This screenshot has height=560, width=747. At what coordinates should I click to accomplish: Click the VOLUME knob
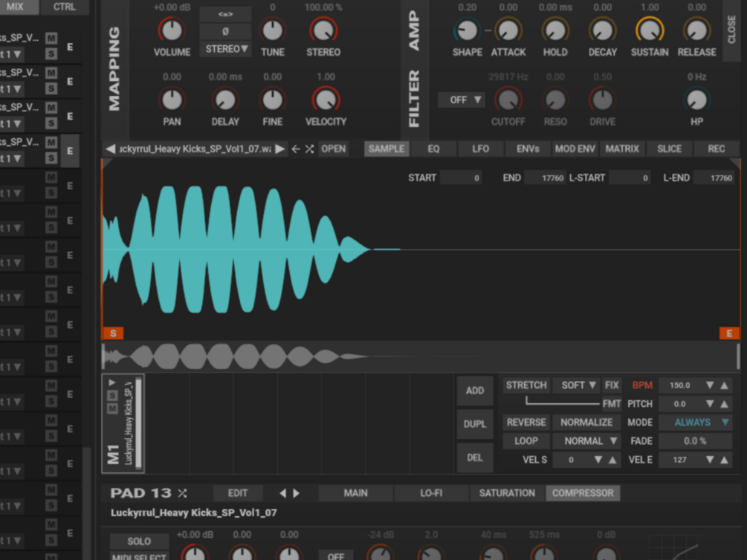point(172,30)
